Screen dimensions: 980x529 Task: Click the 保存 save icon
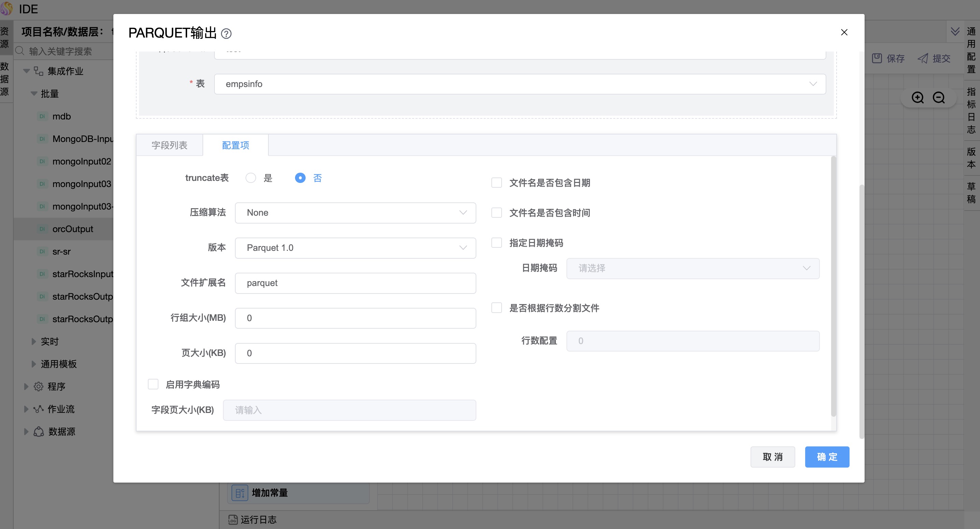[x=877, y=58]
